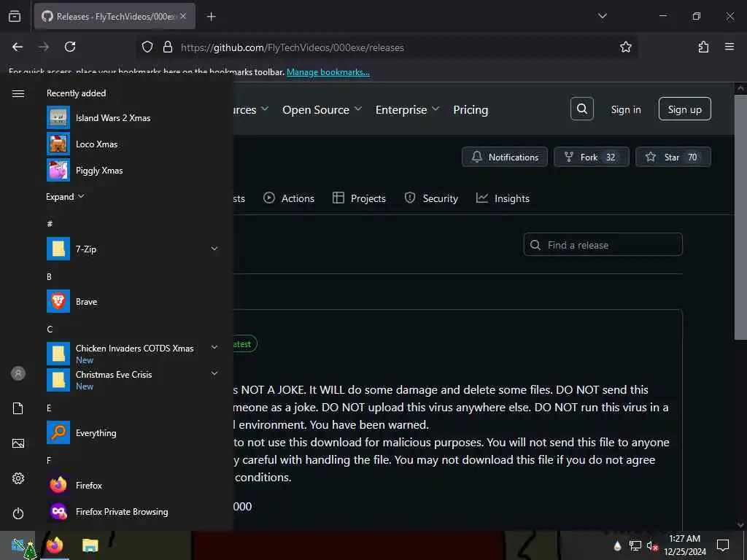
Task: Open Settings gear in Start menu
Action: [x=18, y=478]
